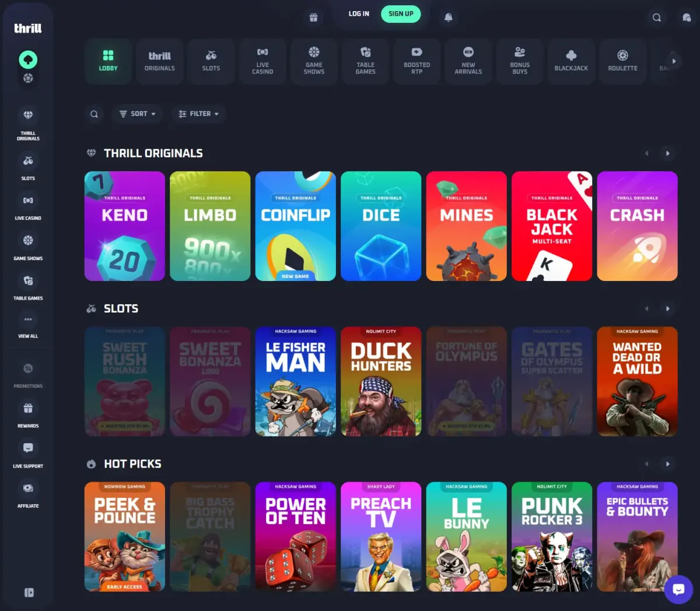
Task: Open the Filter dropdown
Action: tap(198, 114)
